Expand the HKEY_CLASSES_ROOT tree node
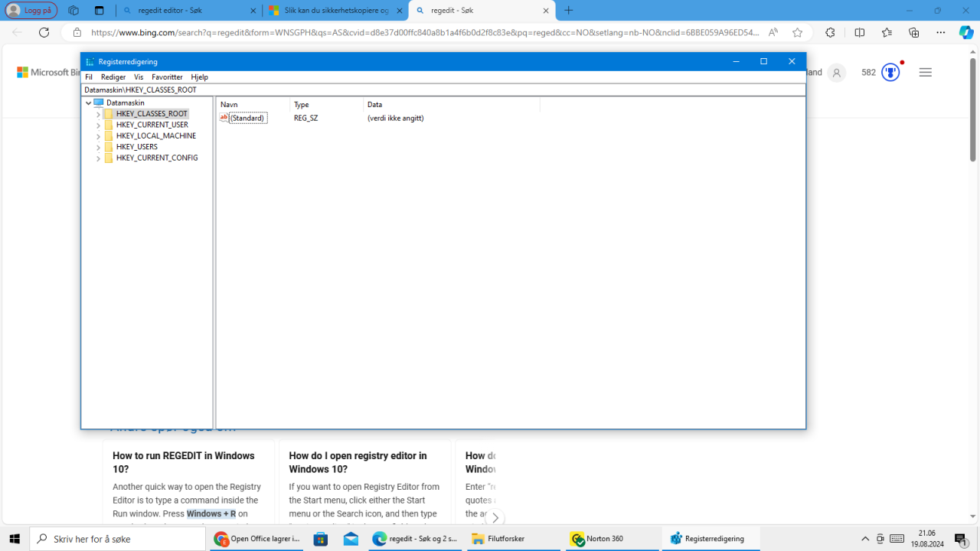 99,114
